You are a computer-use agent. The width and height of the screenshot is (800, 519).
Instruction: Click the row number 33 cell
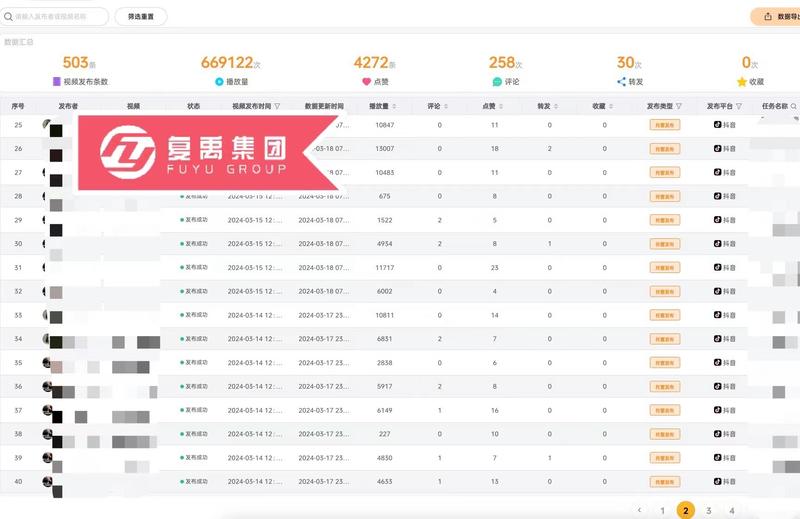click(18, 315)
